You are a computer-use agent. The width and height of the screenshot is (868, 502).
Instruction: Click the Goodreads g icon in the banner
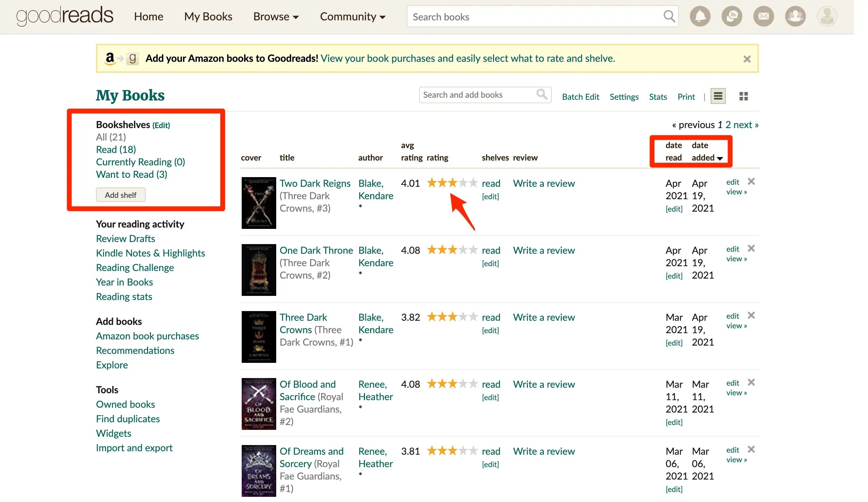(x=132, y=58)
